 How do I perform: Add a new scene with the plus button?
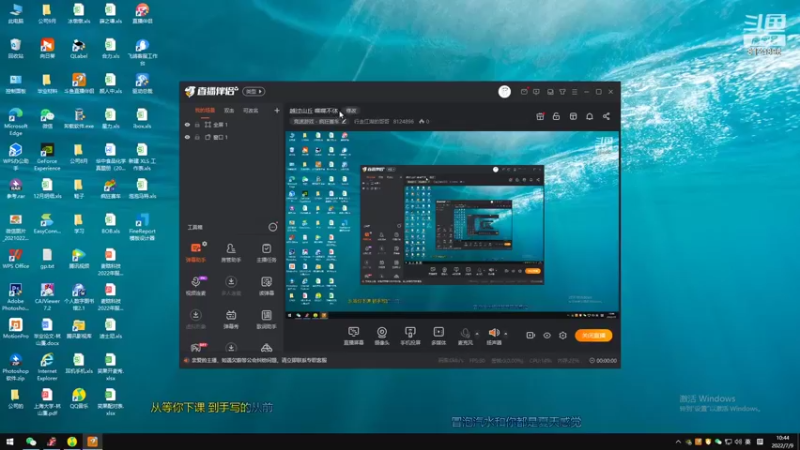tap(277, 110)
